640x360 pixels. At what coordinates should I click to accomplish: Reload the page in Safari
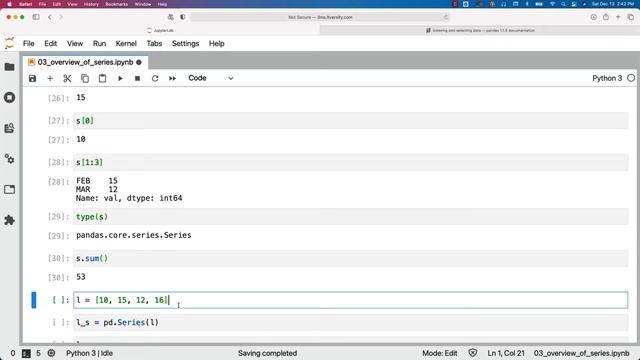point(446,17)
